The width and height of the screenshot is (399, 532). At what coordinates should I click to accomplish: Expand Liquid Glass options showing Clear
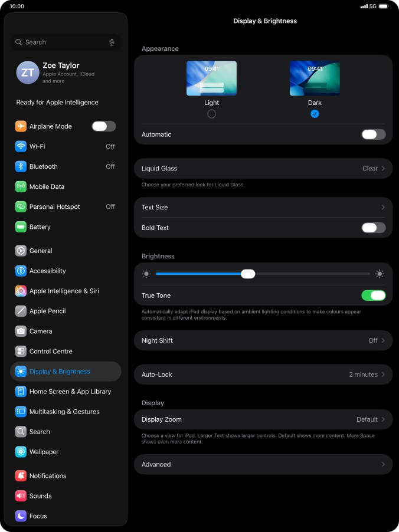[263, 169]
